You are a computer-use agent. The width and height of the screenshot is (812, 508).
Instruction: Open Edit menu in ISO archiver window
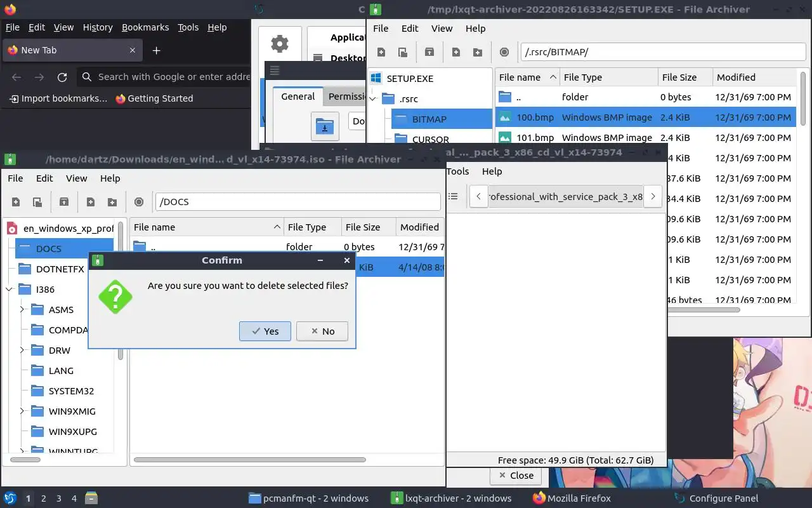44,178
